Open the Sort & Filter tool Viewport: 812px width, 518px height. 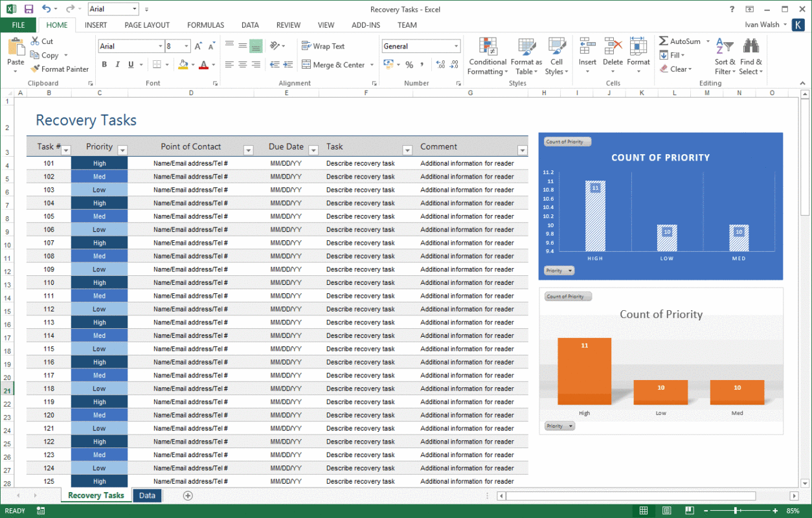point(725,56)
